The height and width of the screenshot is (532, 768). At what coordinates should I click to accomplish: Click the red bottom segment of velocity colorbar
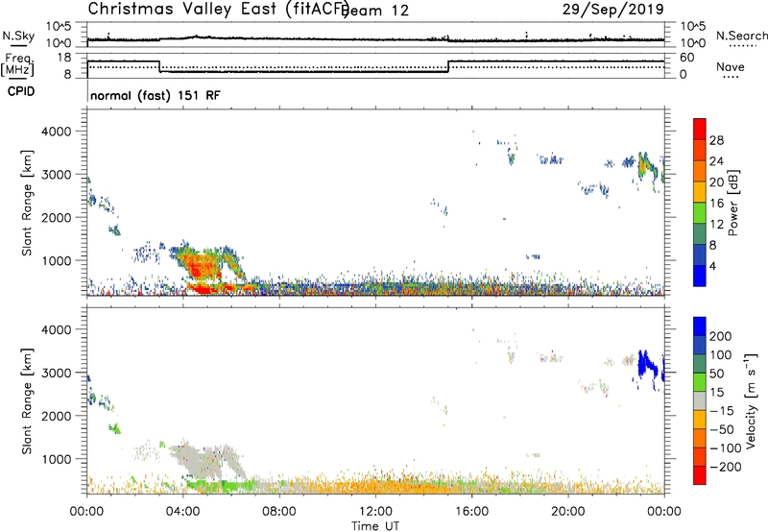tap(700, 475)
